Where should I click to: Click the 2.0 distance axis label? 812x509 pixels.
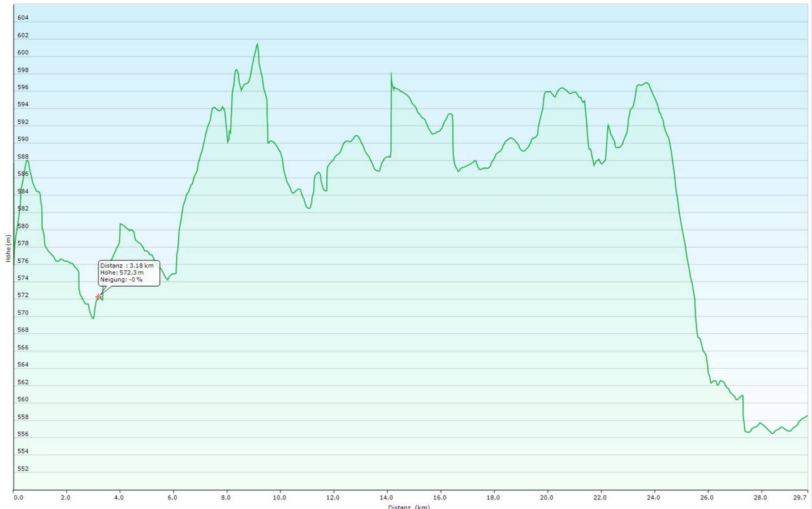pyautogui.click(x=66, y=498)
